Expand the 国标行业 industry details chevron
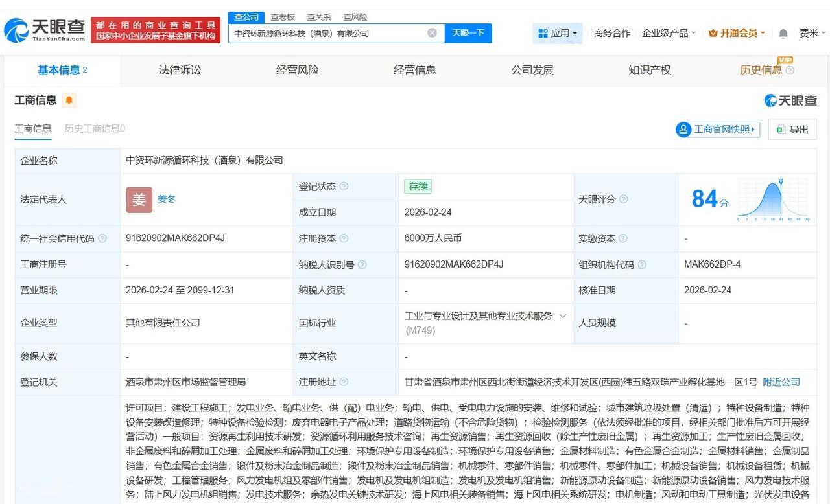This screenshot has height=504, width=830. coord(562,316)
